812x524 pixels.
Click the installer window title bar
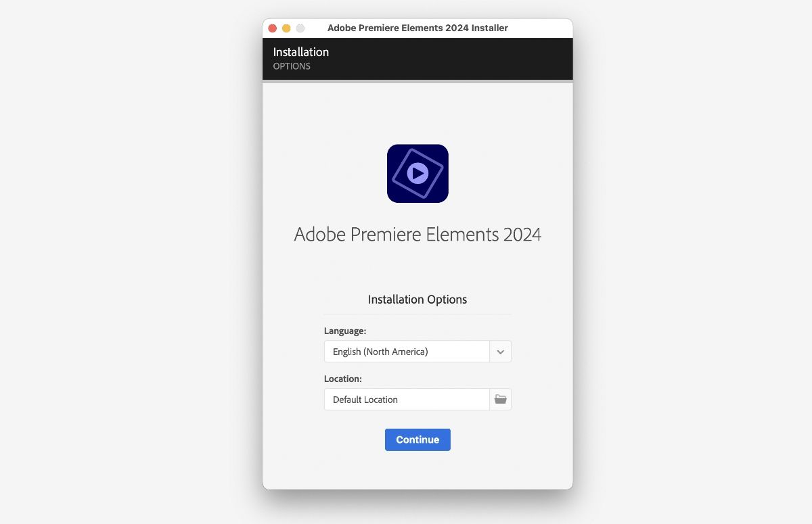[417, 28]
